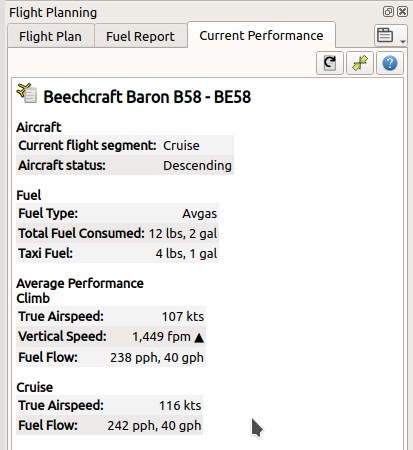The height and width of the screenshot is (450, 413).
Task: Click the small arrow beside the tab list icon
Action: pyautogui.click(x=403, y=41)
